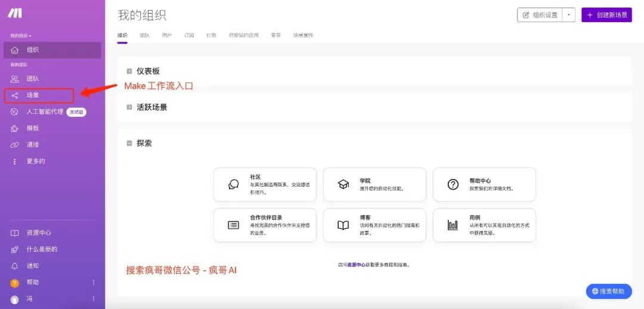The height and width of the screenshot is (309, 644).
Task: Select 连接 in the sidebar
Action: pos(52,144)
